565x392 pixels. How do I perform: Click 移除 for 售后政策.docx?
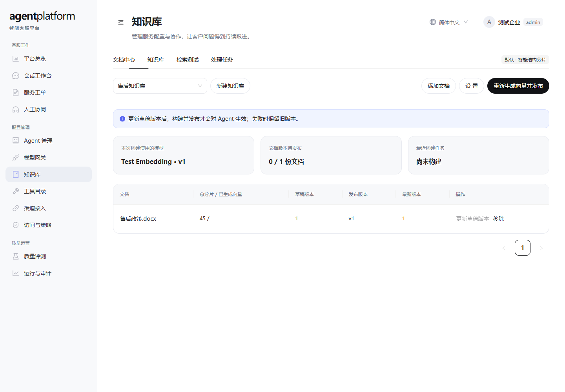499,219
